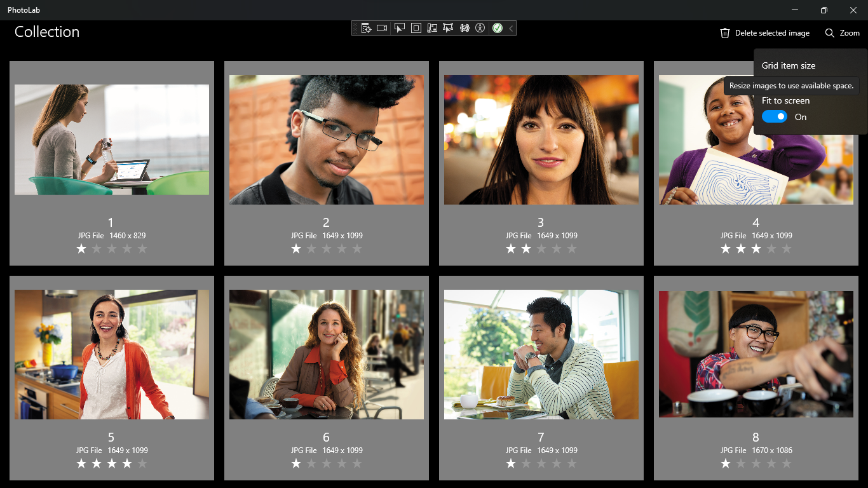
Task: Open the Zoom flyout by its label
Action: 850,33
